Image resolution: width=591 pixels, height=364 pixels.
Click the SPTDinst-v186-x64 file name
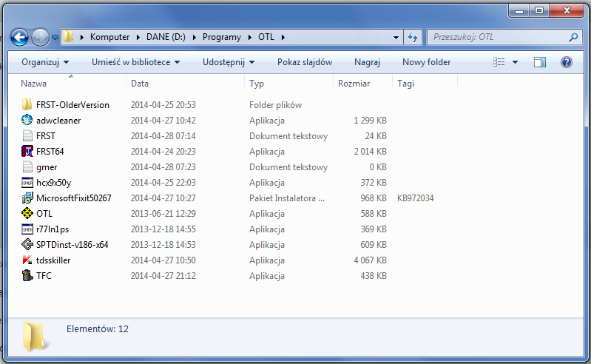click(72, 245)
